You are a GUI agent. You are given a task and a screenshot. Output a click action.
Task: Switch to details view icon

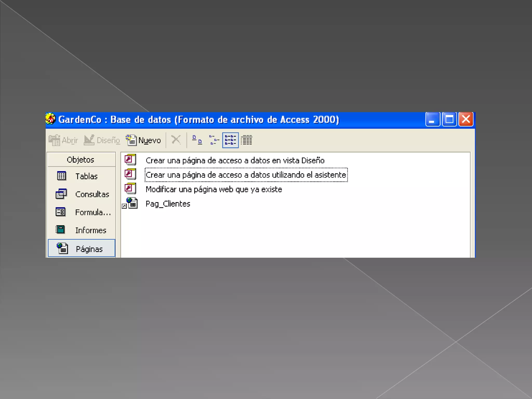(246, 140)
